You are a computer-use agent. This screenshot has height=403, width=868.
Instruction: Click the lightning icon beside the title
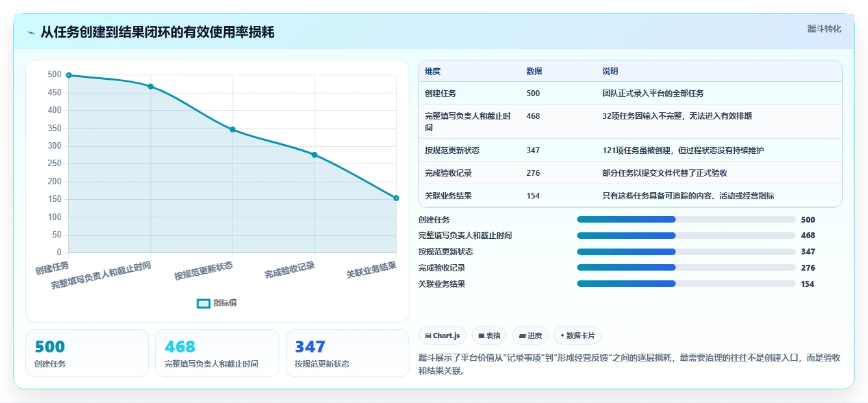pos(31,32)
